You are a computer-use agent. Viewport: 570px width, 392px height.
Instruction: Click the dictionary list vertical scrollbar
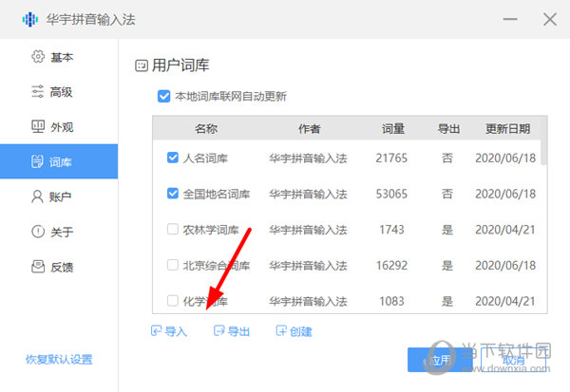[x=543, y=152]
